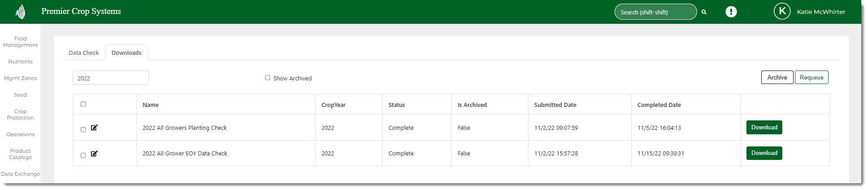Click the Premier Crop corn logo icon

21,12
